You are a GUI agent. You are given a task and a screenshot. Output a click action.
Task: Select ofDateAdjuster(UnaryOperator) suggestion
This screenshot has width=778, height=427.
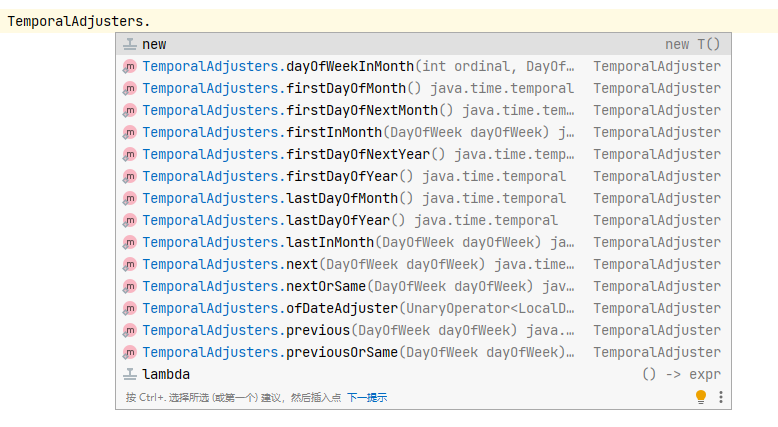pyautogui.click(x=423, y=308)
